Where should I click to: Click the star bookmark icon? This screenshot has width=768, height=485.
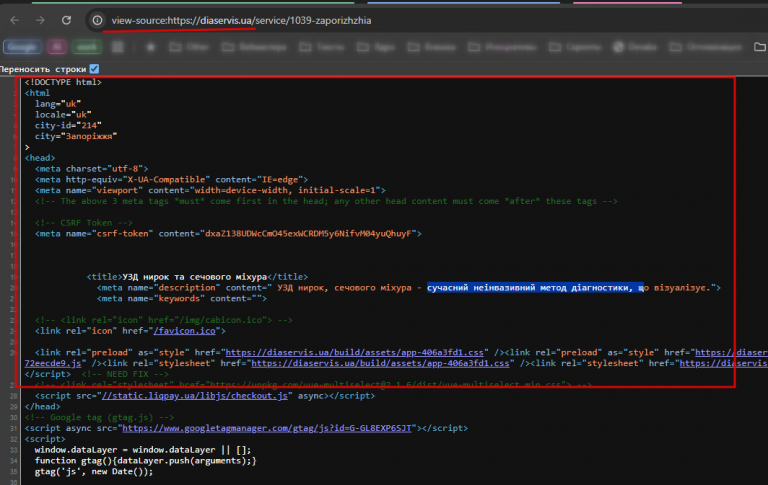tap(151, 47)
